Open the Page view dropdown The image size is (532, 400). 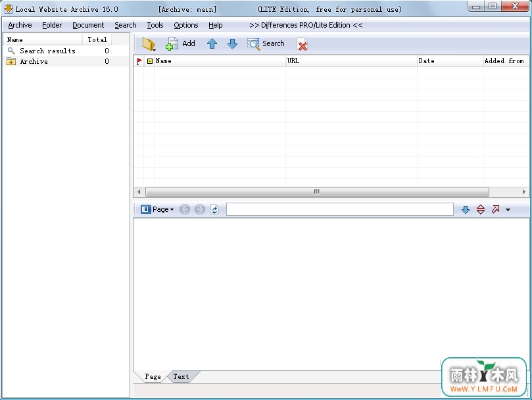tap(157, 209)
